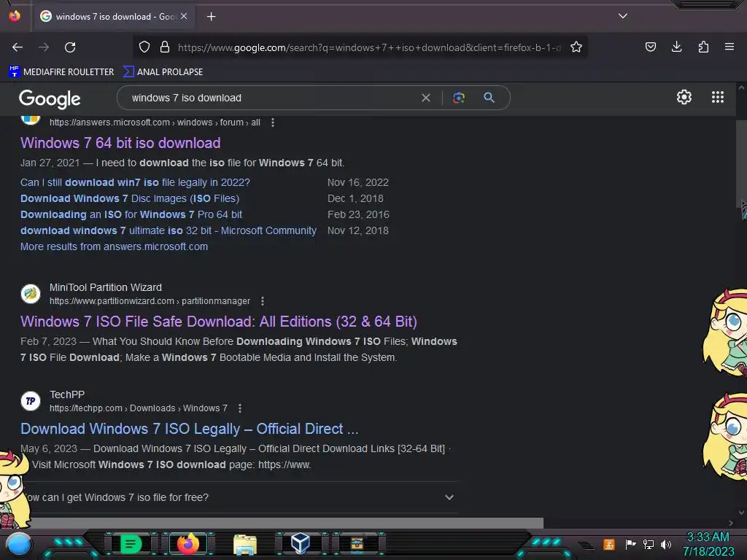
Task: Open the Action Center flag tray icon
Action: tap(630, 544)
